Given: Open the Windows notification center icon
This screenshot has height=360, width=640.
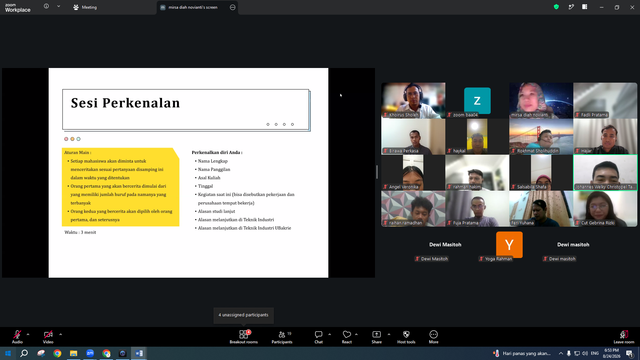Looking at the screenshot, I should click(630, 353).
